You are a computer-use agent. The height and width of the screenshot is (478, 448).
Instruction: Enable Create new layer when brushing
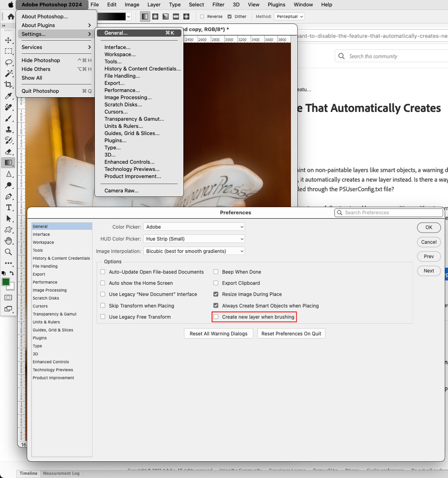point(216,317)
